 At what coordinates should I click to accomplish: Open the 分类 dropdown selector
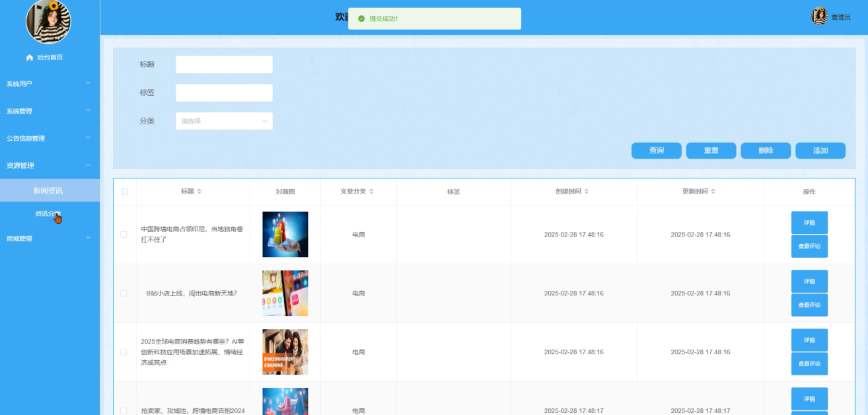224,121
